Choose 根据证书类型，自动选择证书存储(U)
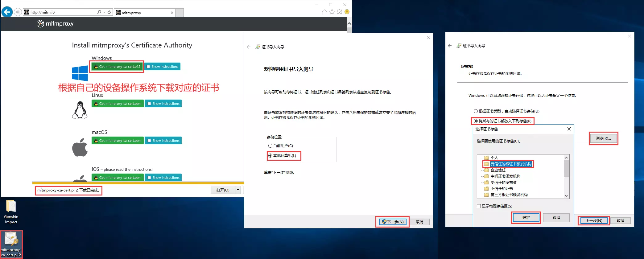Image resolution: width=644 pixels, height=259 pixels. click(506, 111)
